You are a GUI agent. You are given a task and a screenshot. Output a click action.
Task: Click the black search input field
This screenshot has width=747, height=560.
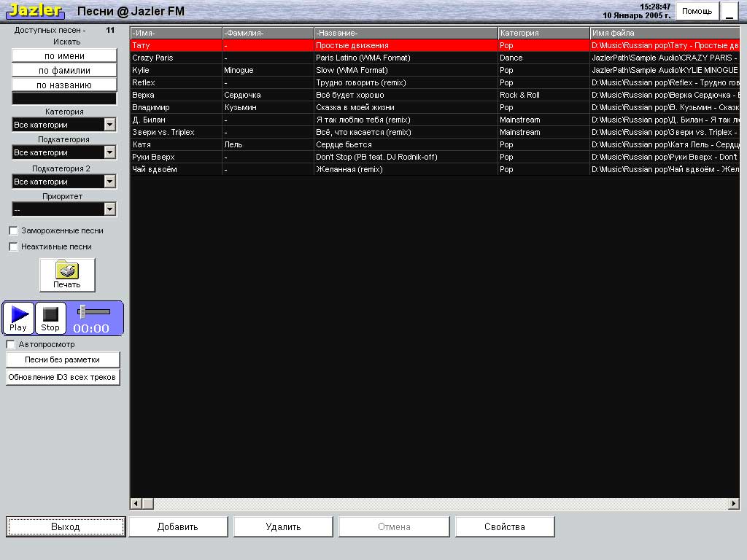click(64, 98)
